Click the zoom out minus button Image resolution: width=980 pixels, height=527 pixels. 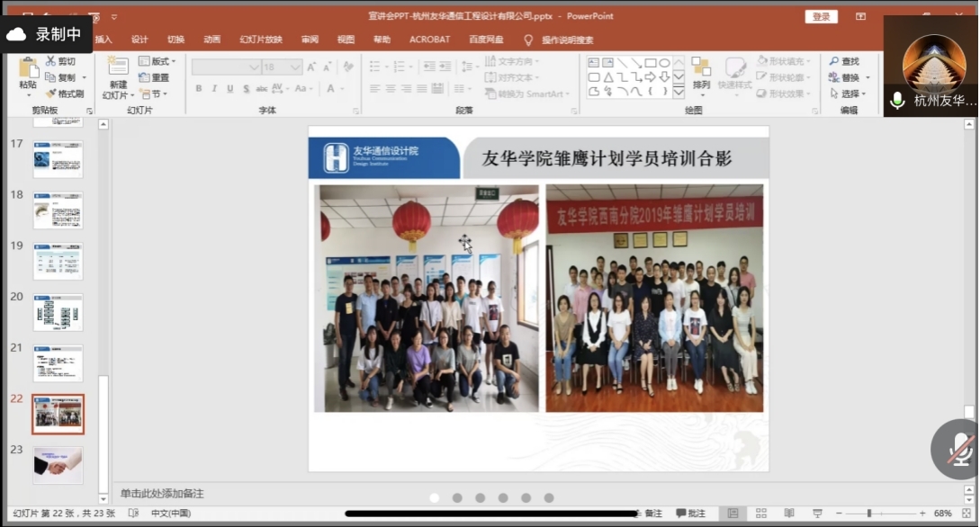click(839, 514)
